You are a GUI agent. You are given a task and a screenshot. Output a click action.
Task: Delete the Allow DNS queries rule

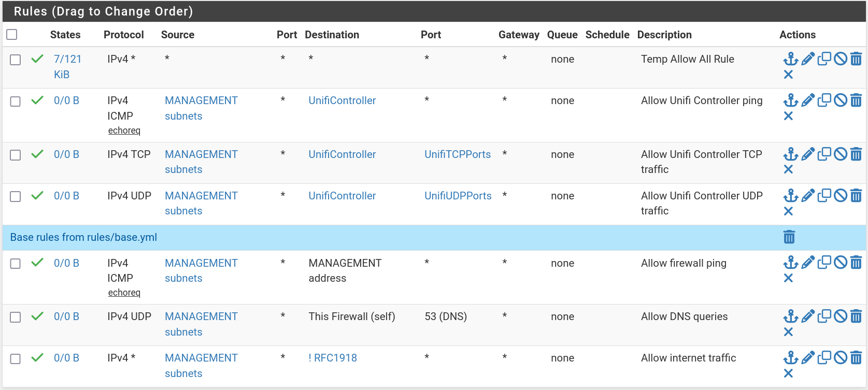pyautogui.click(x=856, y=316)
